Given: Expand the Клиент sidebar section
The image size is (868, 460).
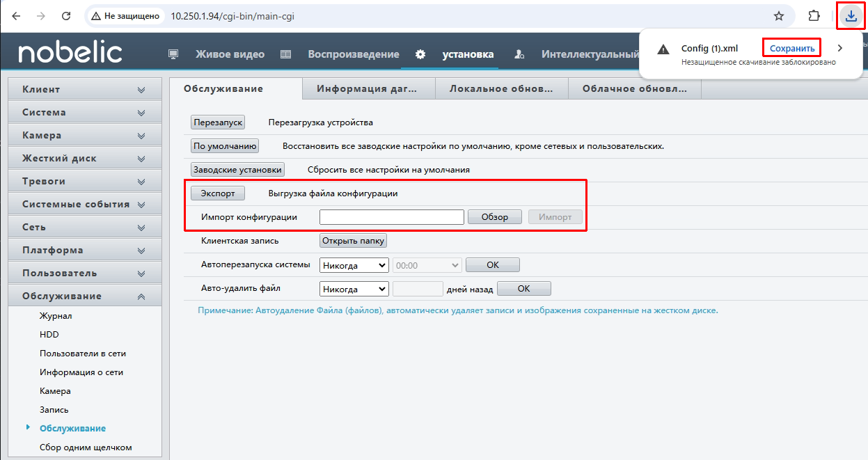Looking at the screenshot, I should (x=84, y=89).
